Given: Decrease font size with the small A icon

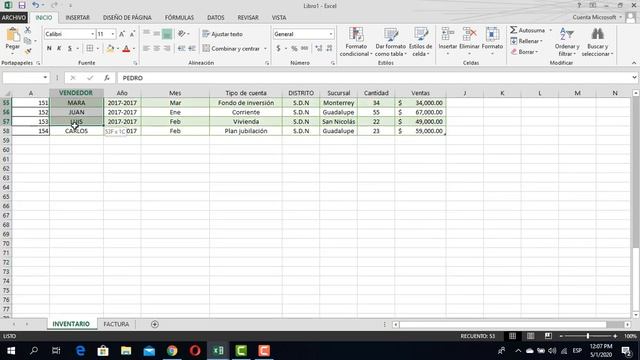Looking at the screenshot, I should [x=132, y=34].
